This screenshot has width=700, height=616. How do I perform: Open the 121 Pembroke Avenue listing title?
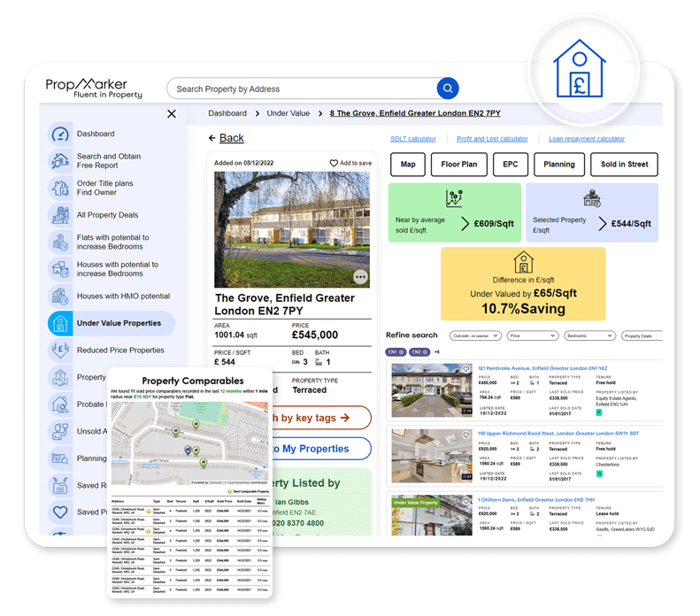(542, 368)
